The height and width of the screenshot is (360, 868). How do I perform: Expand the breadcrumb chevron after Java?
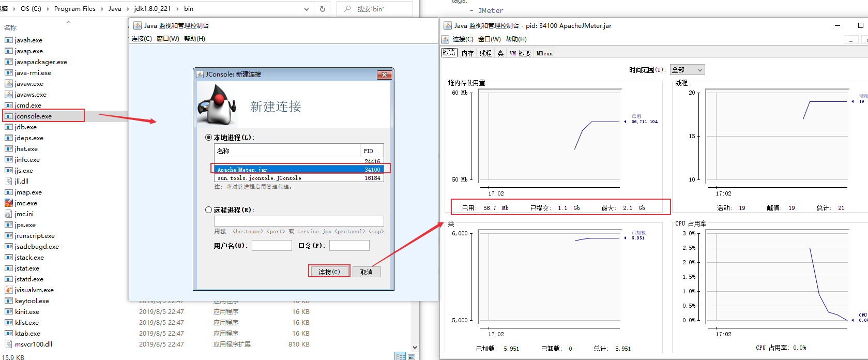pos(127,9)
